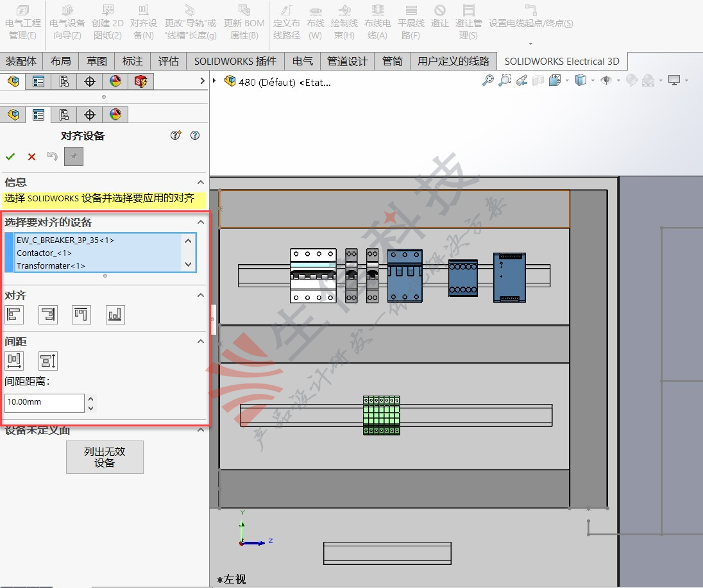The image size is (703, 588).
Task: Expand the 480 (Défaut) flyout tree node
Action: coord(214,81)
